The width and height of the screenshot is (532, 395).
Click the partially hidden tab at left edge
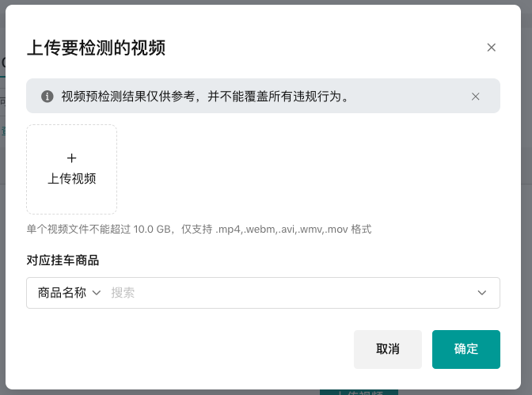2,63
